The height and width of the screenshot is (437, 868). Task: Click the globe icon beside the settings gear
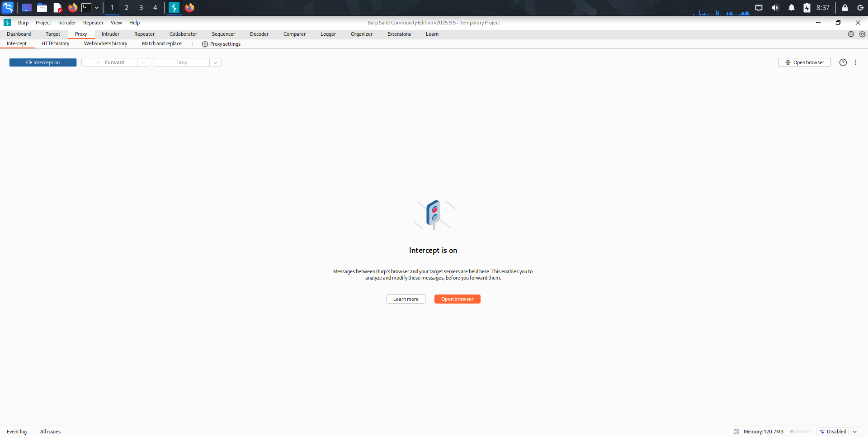pyautogui.click(x=851, y=34)
